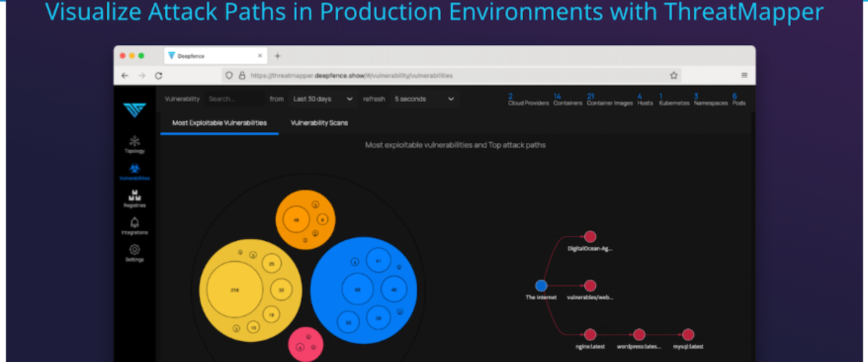868x362 pixels.
Task: Open a new tab with plus button
Action: (278, 56)
